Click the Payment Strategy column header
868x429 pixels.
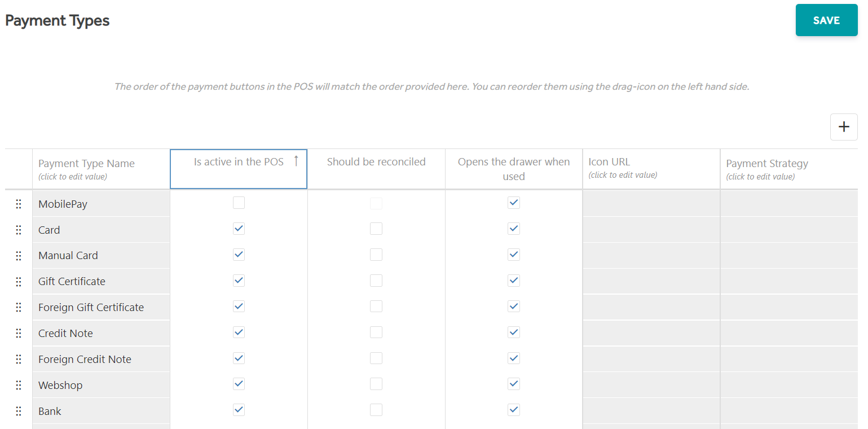789,169
